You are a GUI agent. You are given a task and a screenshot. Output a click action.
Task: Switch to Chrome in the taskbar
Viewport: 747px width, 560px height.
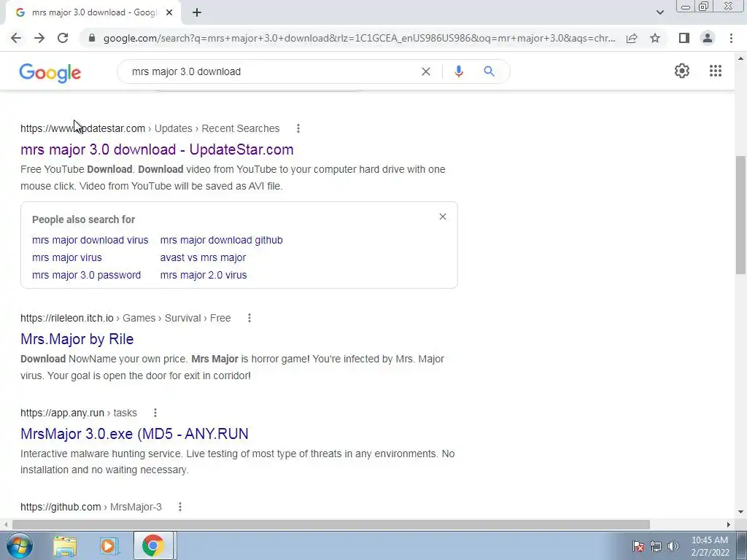click(152, 545)
